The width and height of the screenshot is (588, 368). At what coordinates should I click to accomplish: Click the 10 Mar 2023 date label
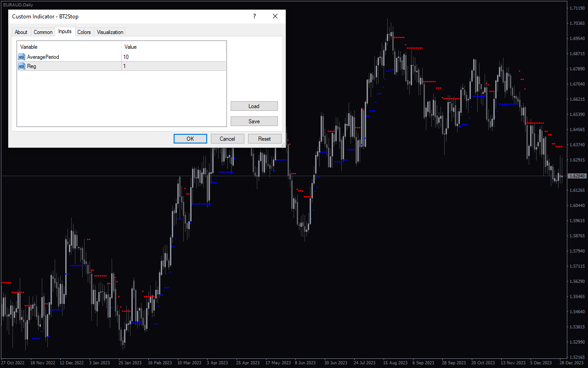[189, 363]
